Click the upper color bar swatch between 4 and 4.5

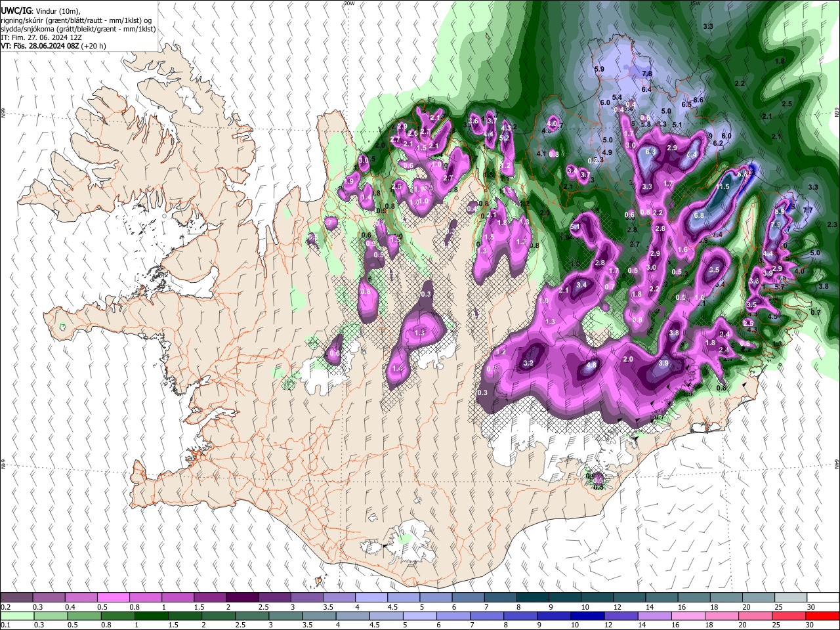tap(371, 598)
